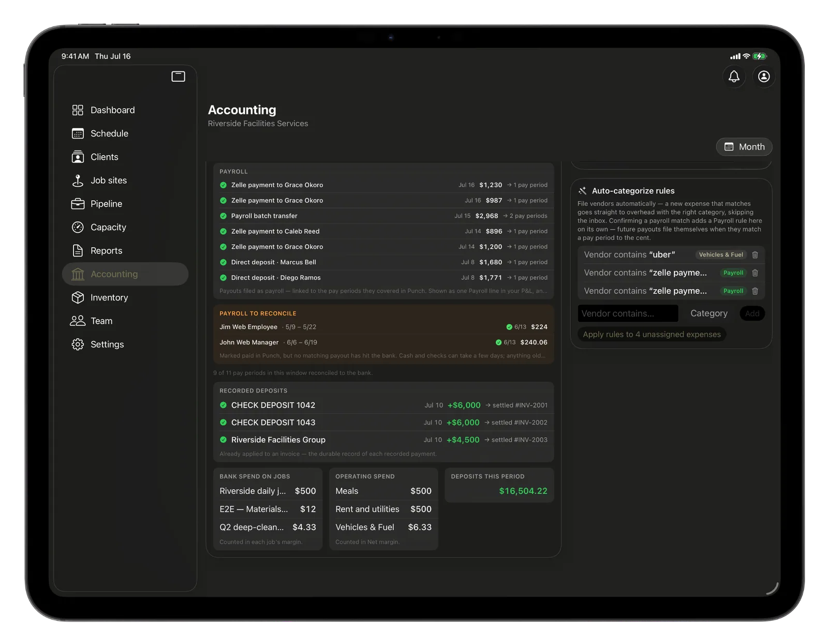
Task: Open Job sites page
Action: 125,181
